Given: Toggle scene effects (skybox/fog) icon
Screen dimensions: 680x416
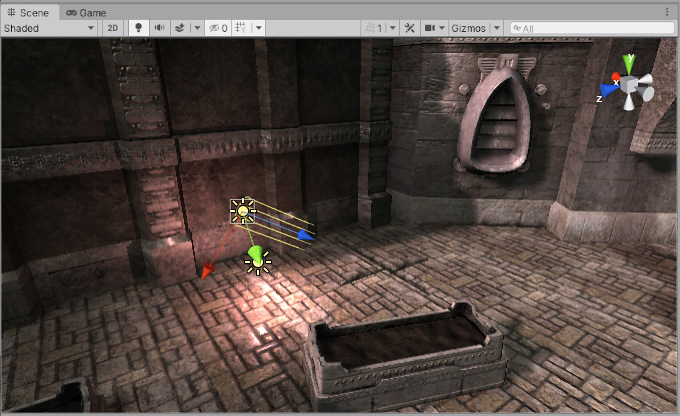Looking at the screenshot, I should point(179,28).
